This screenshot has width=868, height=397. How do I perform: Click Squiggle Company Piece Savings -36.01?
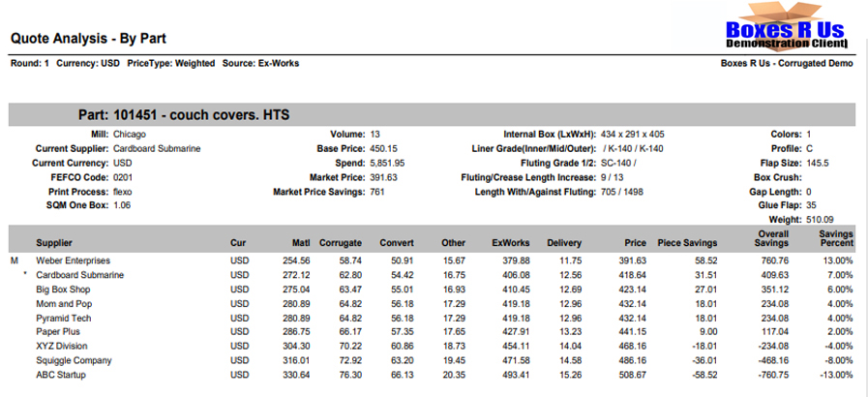tap(703, 360)
